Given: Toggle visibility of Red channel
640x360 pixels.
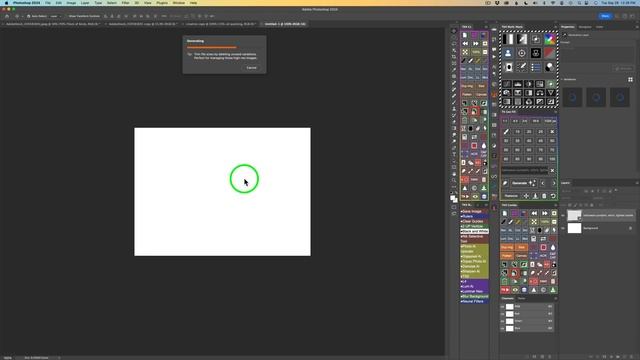Looking at the screenshot, I should pos(502,314).
